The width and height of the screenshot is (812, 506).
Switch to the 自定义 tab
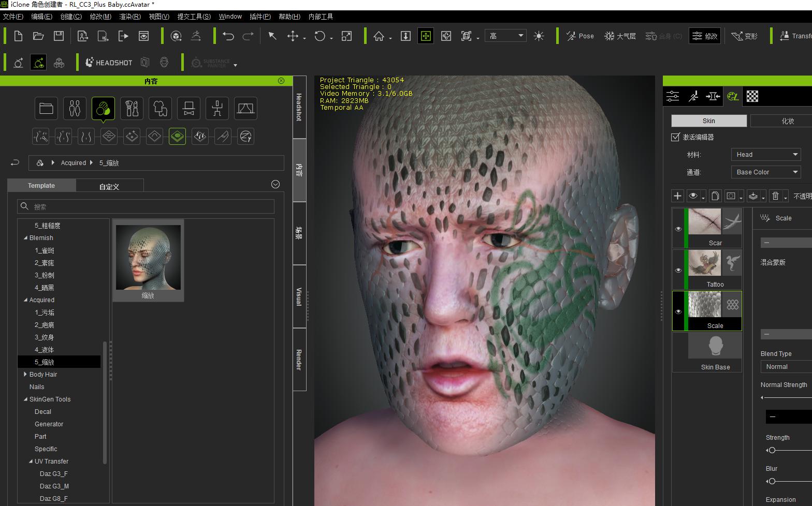[109, 186]
